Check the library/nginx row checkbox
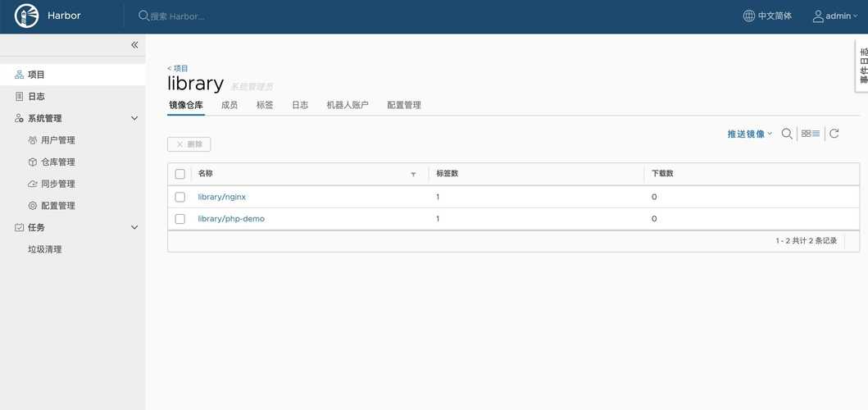This screenshot has width=868, height=410. (180, 197)
